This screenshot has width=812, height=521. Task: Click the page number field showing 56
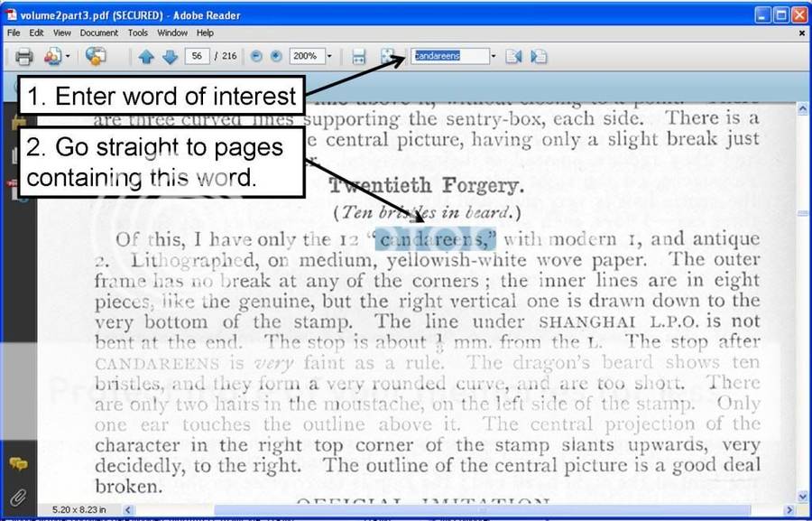click(197, 56)
